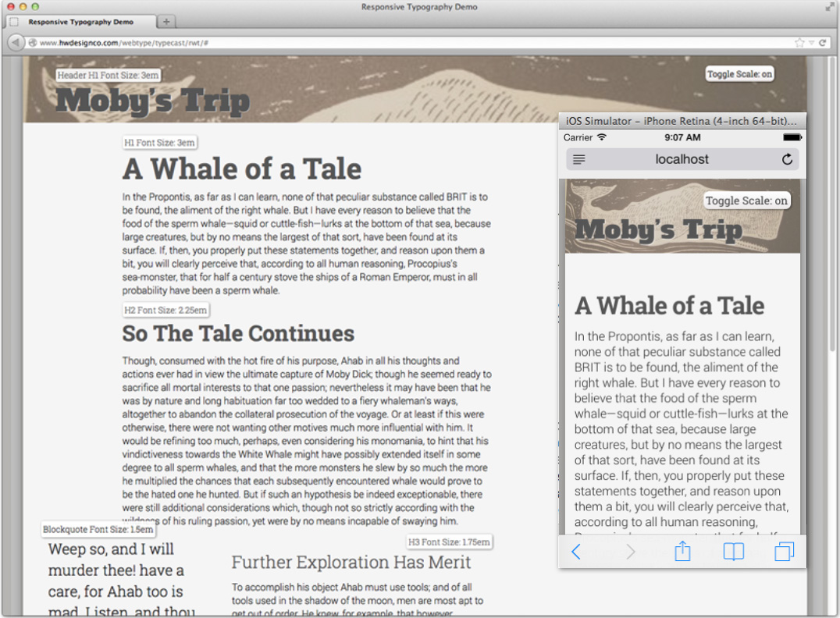This screenshot has width=840, height=618.
Task: Click the Header H1 Font Size 3em badge
Action: pos(108,75)
